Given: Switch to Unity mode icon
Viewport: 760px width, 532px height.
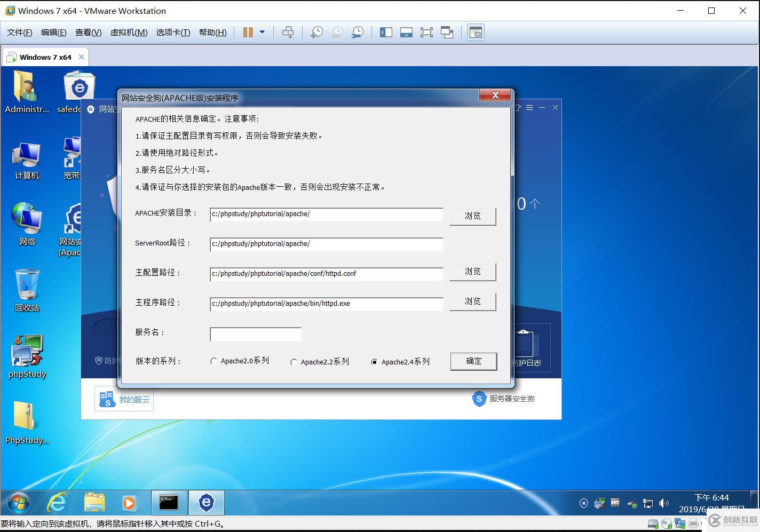Looking at the screenshot, I should tap(447, 33).
